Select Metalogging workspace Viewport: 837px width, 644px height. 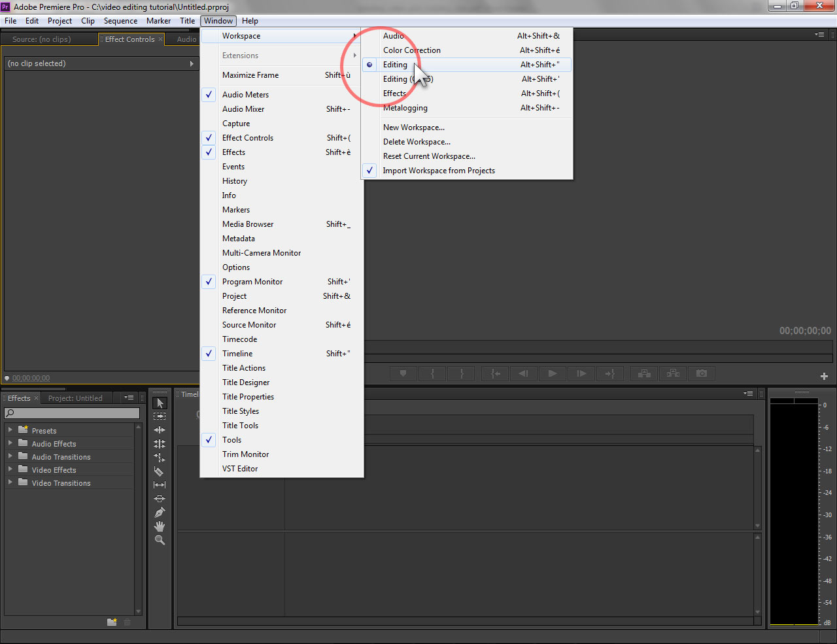point(467,108)
